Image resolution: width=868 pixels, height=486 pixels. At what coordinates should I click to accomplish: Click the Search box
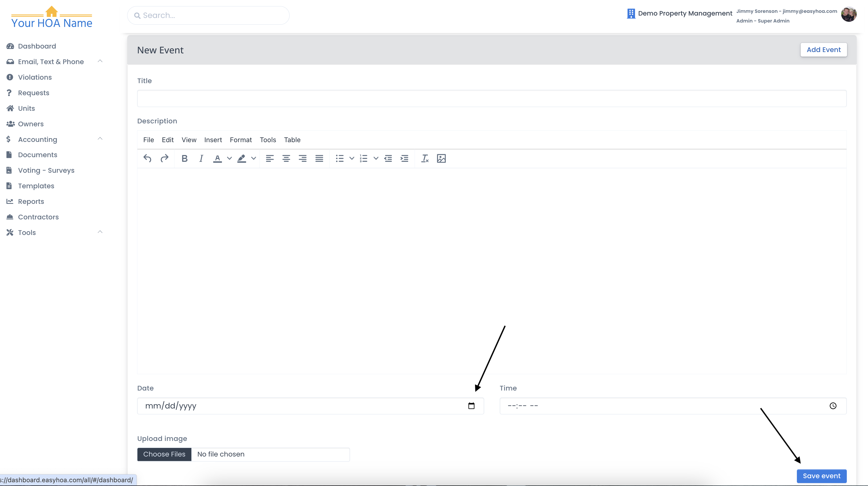point(208,16)
